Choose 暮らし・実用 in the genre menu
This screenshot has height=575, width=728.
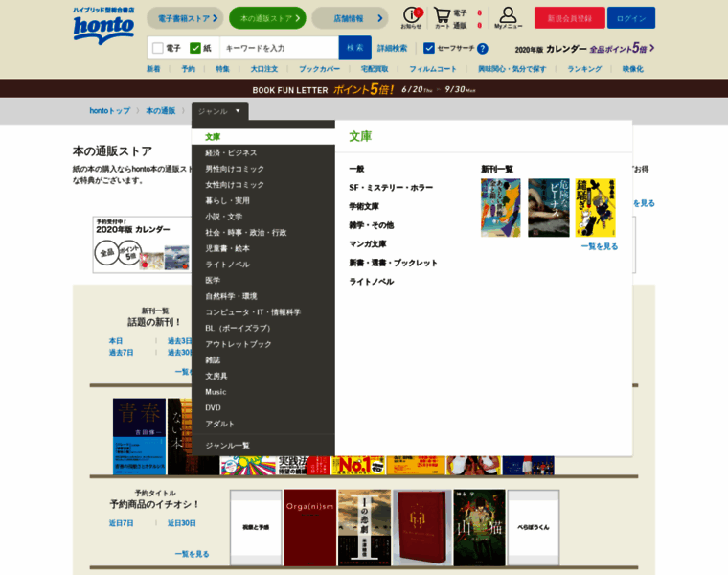point(263,200)
